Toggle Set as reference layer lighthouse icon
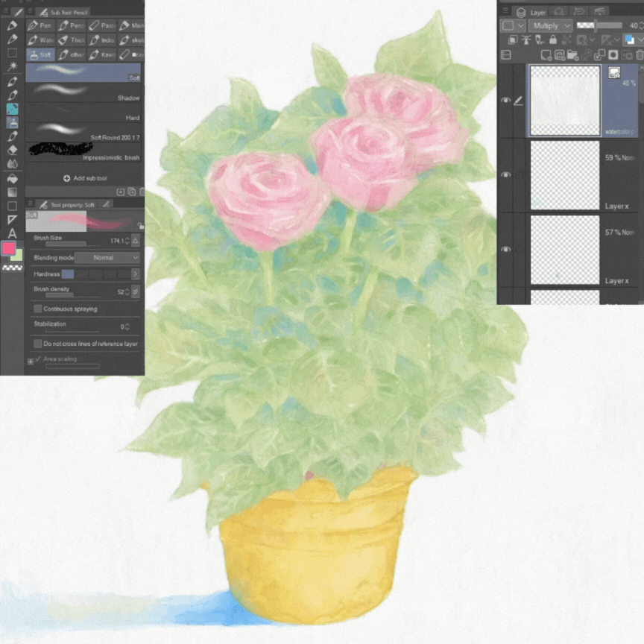644x644 pixels. 526,40
